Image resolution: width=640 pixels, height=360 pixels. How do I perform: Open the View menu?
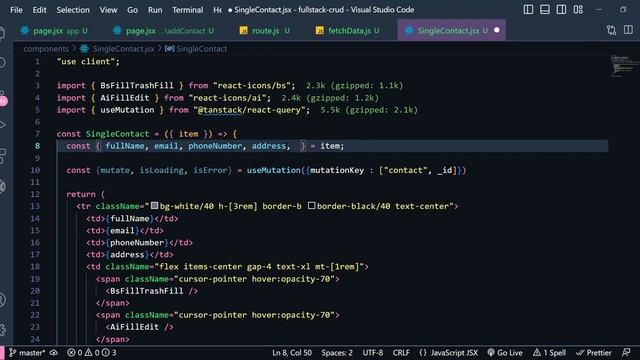tap(108, 10)
